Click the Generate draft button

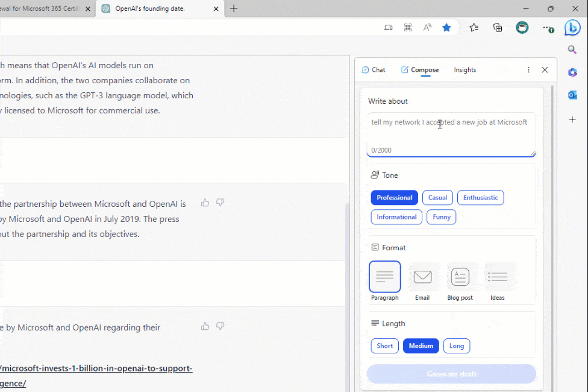(451, 374)
